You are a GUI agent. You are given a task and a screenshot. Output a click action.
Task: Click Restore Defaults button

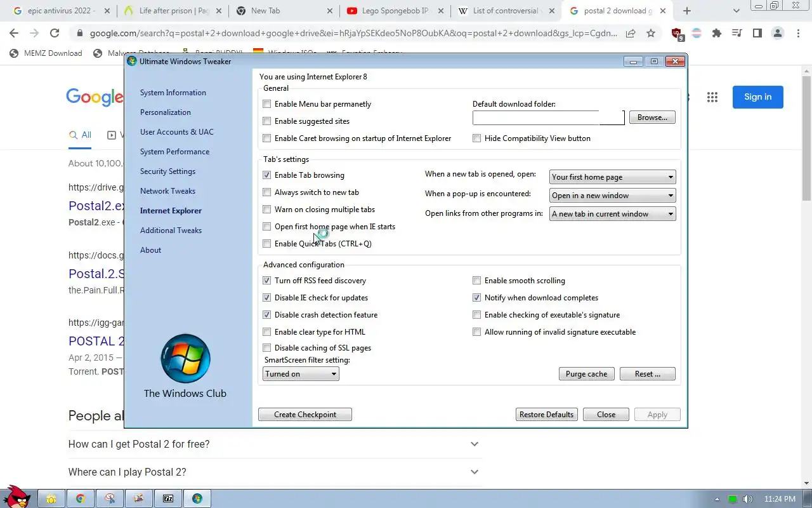point(546,415)
